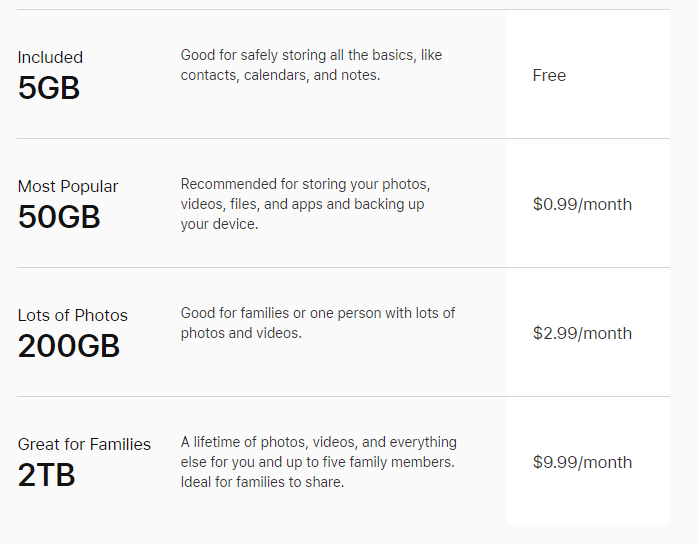Click the 5GB plan description about basics
This screenshot has width=698, height=544.
[x=311, y=65]
